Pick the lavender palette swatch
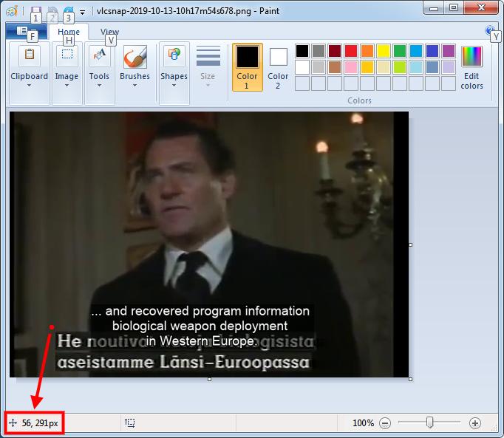 pyautogui.click(x=449, y=67)
